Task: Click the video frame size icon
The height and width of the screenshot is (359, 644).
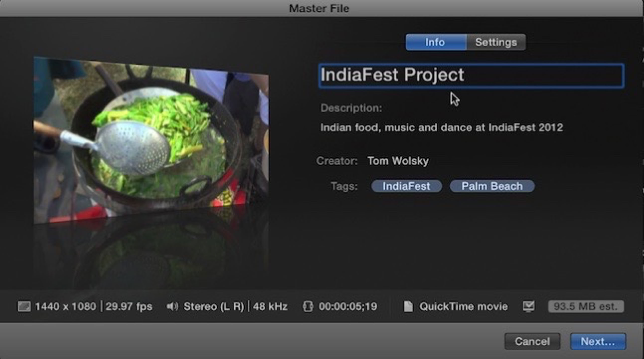Action: coord(24,306)
